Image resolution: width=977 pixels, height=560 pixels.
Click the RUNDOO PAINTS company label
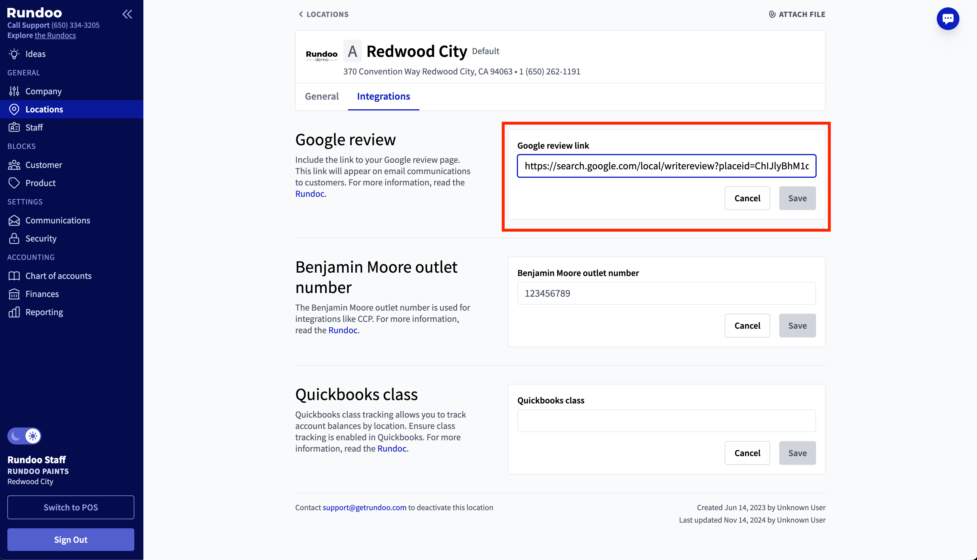click(x=38, y=471)
